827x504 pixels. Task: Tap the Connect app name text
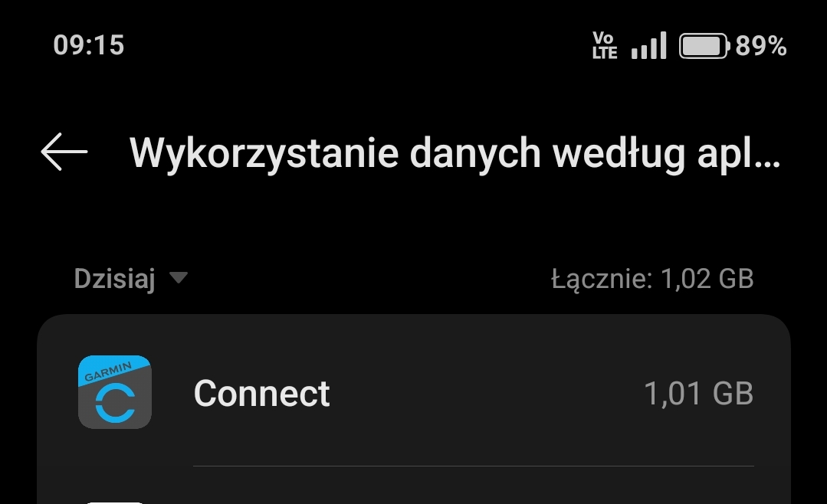(261, 393)
